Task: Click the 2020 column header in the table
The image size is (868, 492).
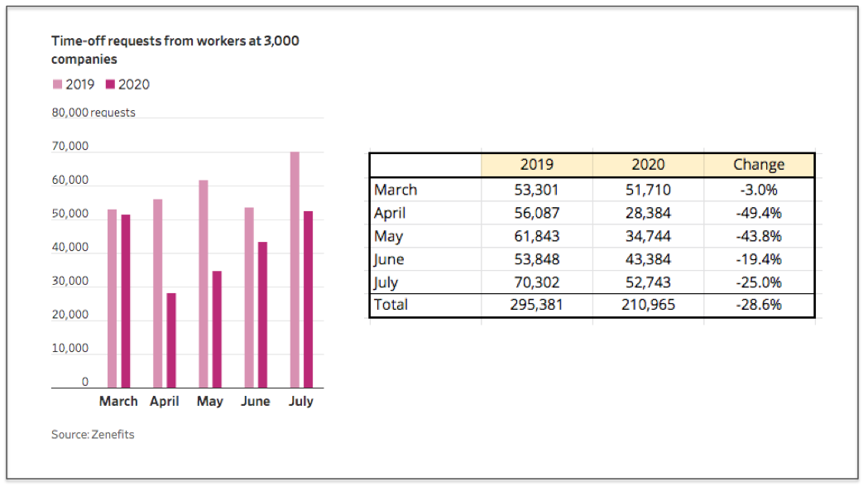Action: point(648,165)
